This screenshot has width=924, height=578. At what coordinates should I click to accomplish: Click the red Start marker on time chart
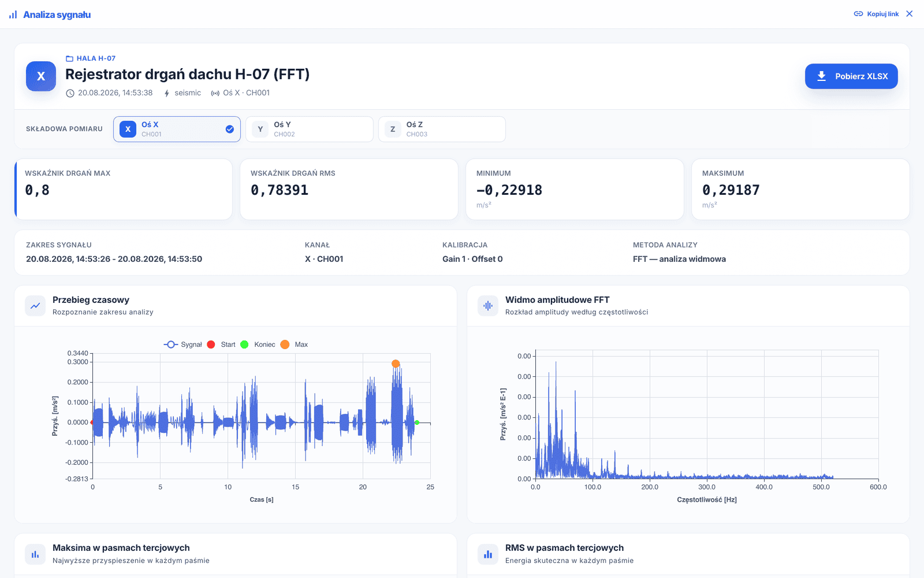pyautogui.click(x=92, y=423)
